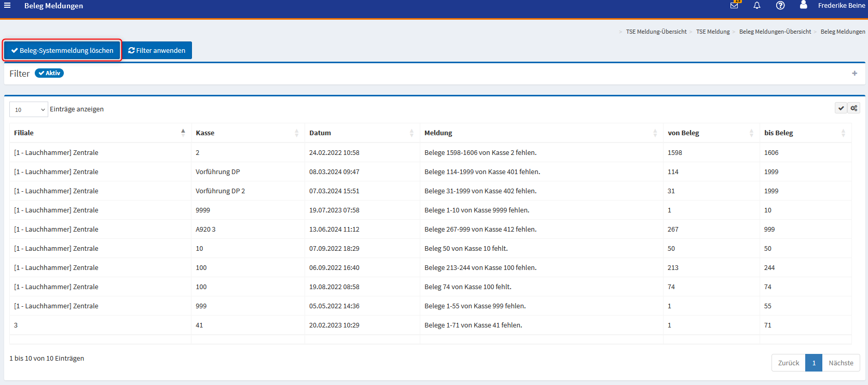This screenshot has height=385, width=868.
Task: Navigate to Beleg Meldungen-Übersicht breadcrumb
Action: point(775,32)
